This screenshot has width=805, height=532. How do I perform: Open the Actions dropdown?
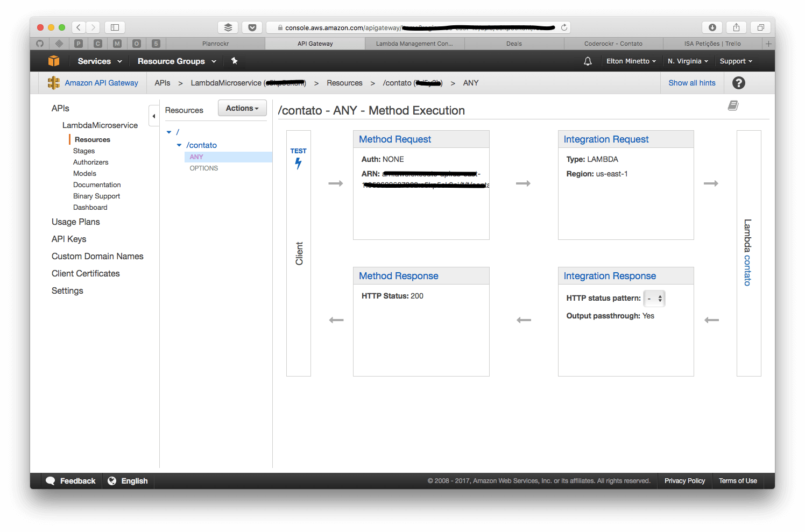pos(242,108)
